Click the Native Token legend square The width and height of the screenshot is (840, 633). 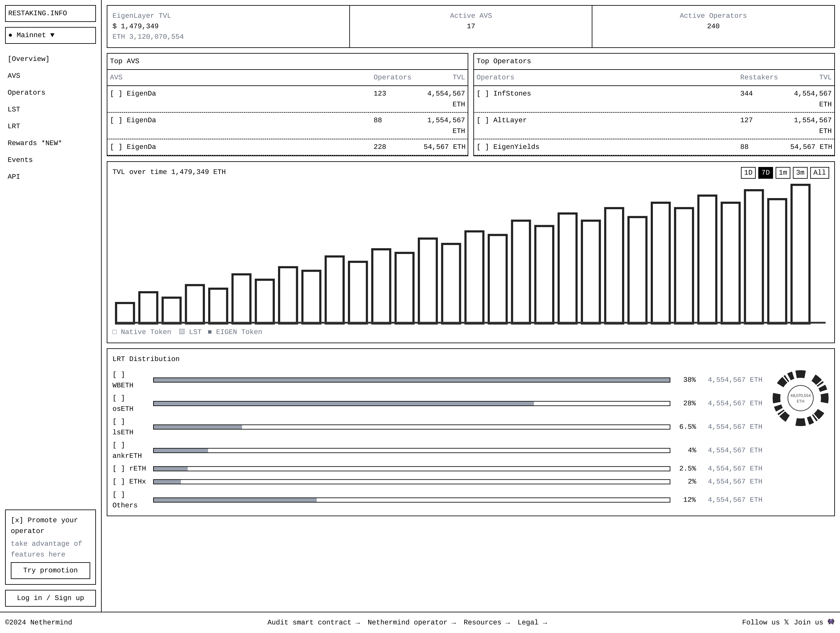(x=115, y=332)
